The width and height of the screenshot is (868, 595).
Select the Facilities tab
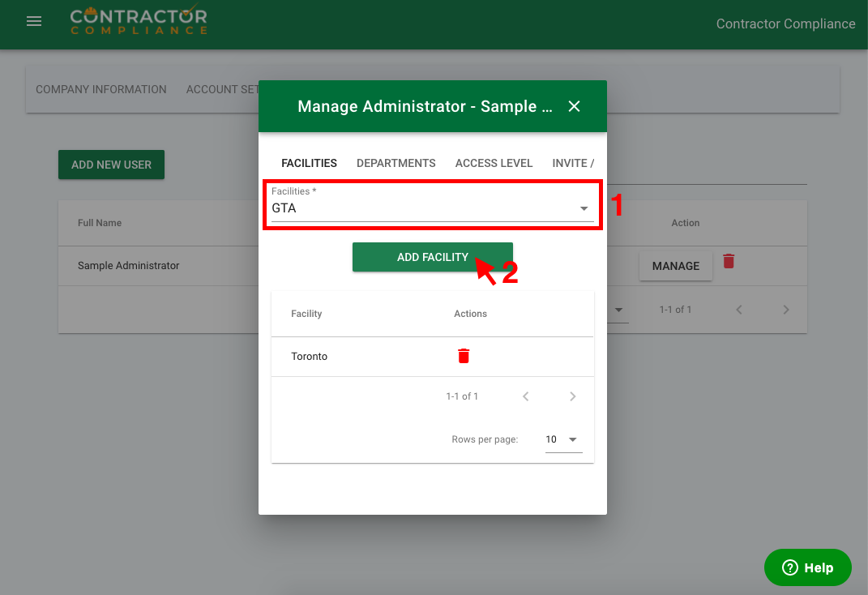309,163
